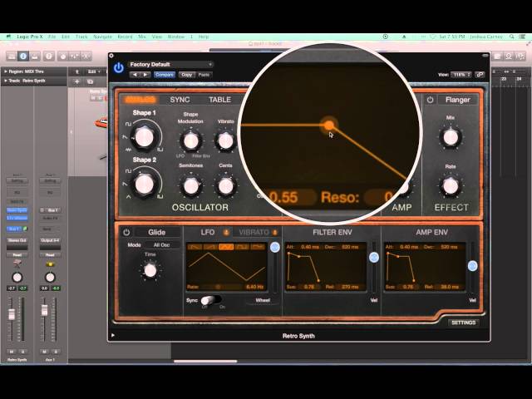The height and width of the screenshot is (399, 532).
Task: Switch to the TABLE oscillator tab
Action: [219, 100]
